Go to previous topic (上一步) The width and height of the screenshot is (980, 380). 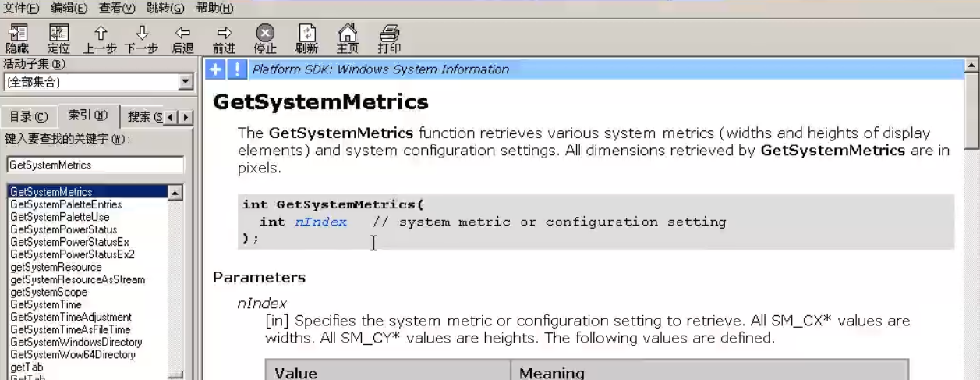pyautogui.click(x=100, y=39)
